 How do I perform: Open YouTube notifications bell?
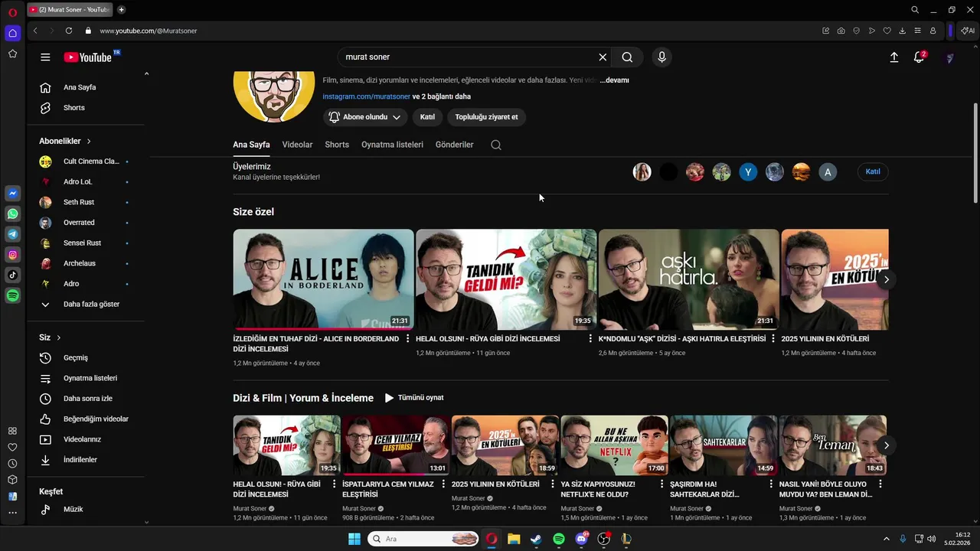click(x=919, y=57)
